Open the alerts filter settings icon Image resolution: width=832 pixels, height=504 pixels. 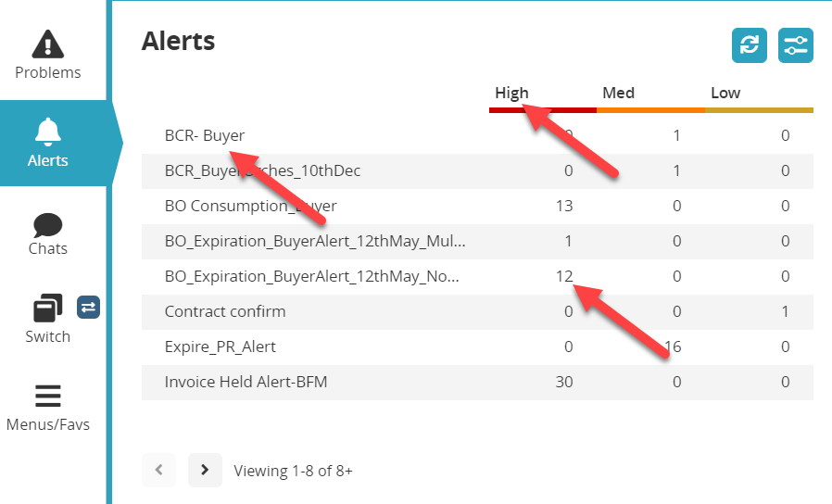796,45
